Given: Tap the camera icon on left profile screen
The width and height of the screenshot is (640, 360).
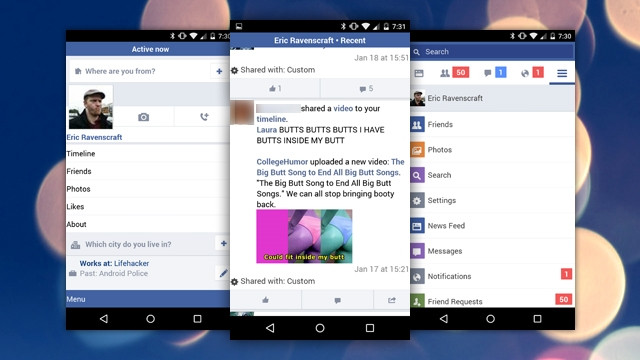Looking at the screenshot, I should click(143, 117).
